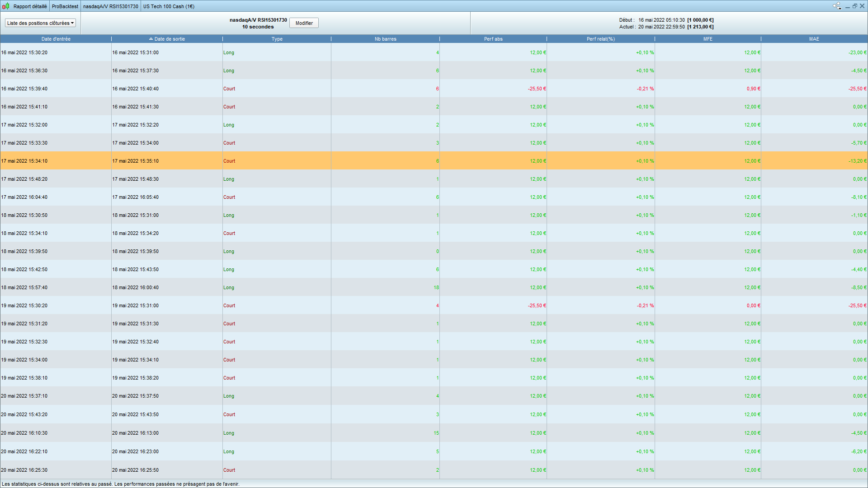Select the US Tech 100 Cash tab

pyautogui.click(x=169, y=6)
